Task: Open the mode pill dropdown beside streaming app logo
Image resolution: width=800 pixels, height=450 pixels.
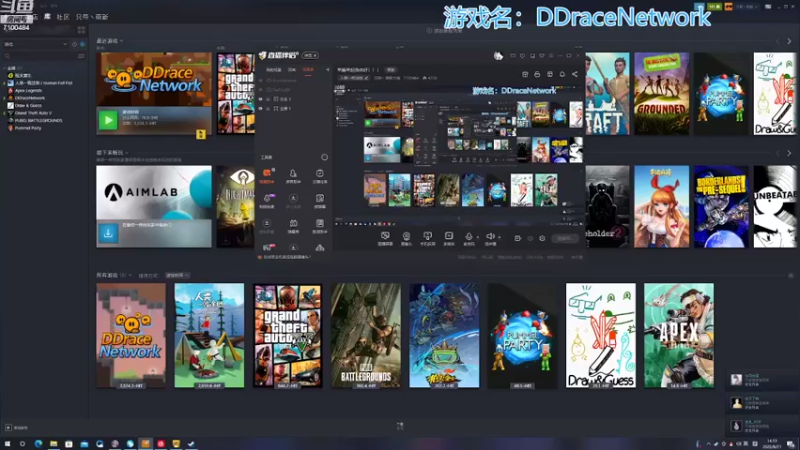Action: pyautogui.click(x=310, y=55)
